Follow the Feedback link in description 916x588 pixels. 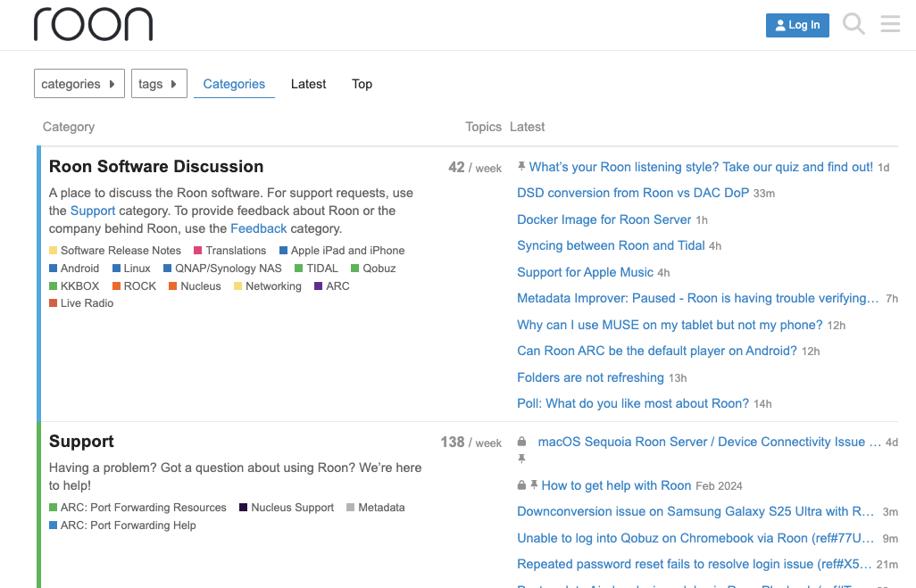259,229
